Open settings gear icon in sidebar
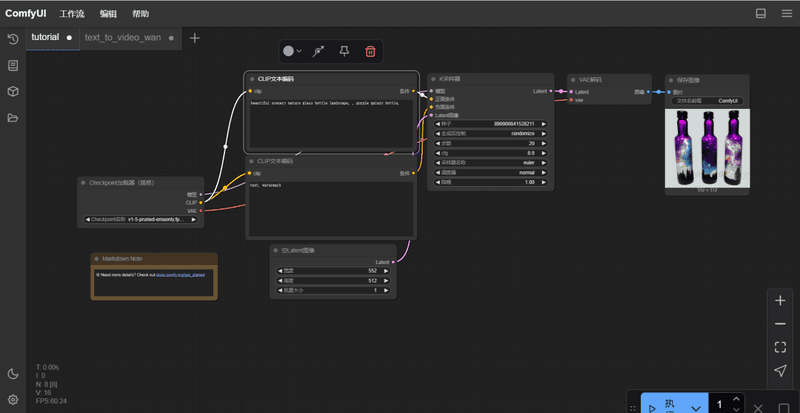Image resolution: width=800 pixels, height=413 pixels. [x=13, y=399]
